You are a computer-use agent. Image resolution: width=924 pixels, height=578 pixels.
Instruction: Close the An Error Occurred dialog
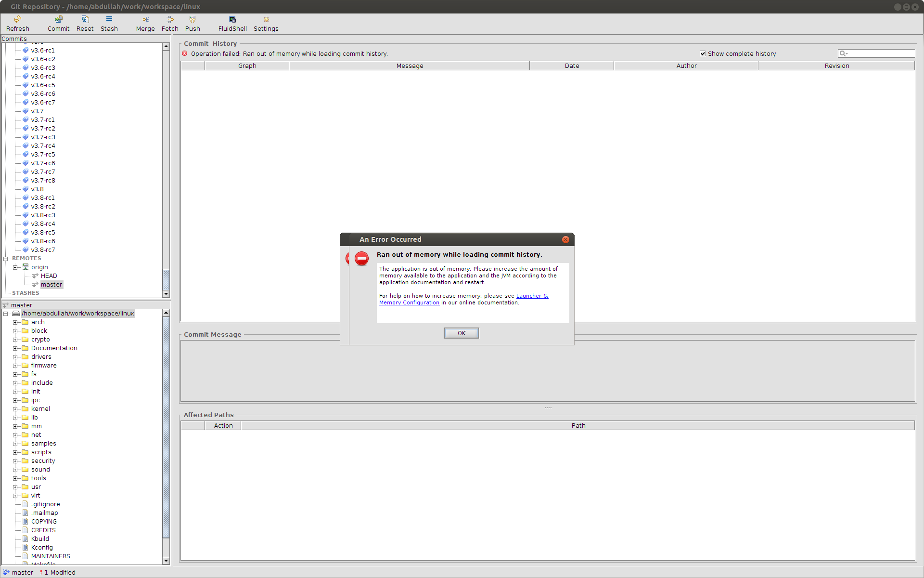[x=565, y=239]
